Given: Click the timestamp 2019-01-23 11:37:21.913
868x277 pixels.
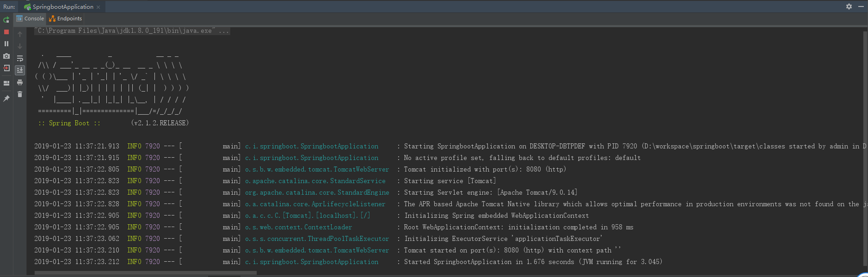Looking at the screenshot, I should (x=77, y=146).
